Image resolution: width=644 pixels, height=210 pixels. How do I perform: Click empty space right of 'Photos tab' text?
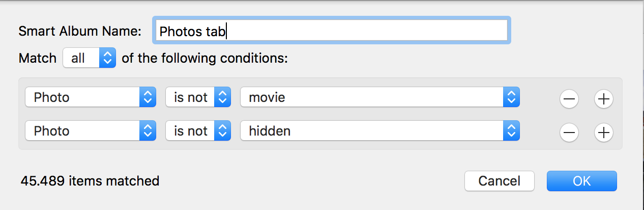366,32
